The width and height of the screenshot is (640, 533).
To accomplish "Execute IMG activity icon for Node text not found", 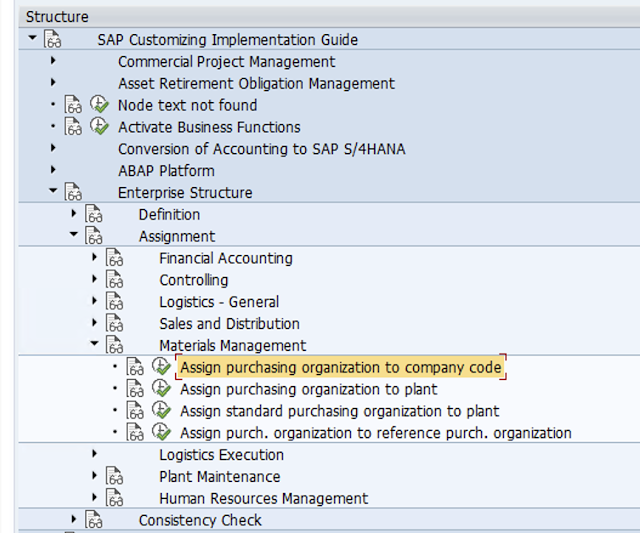I will click(x=99, y=104).
